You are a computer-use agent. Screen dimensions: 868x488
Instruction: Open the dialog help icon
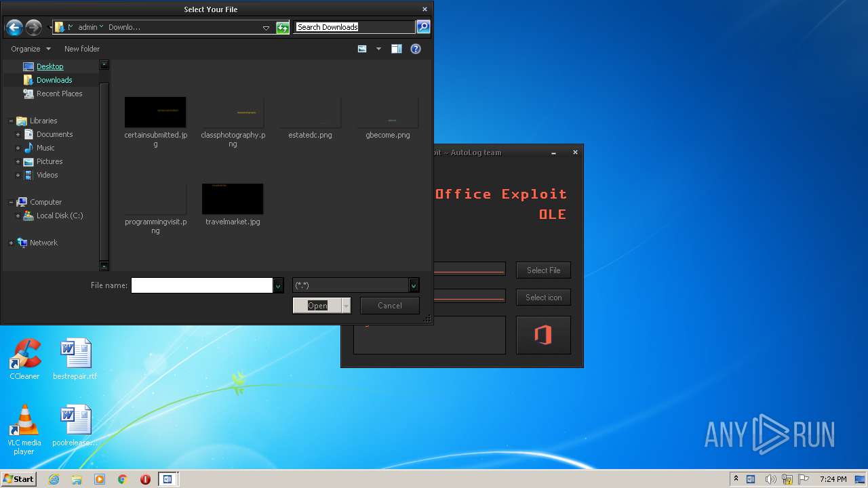coord(416,49)
